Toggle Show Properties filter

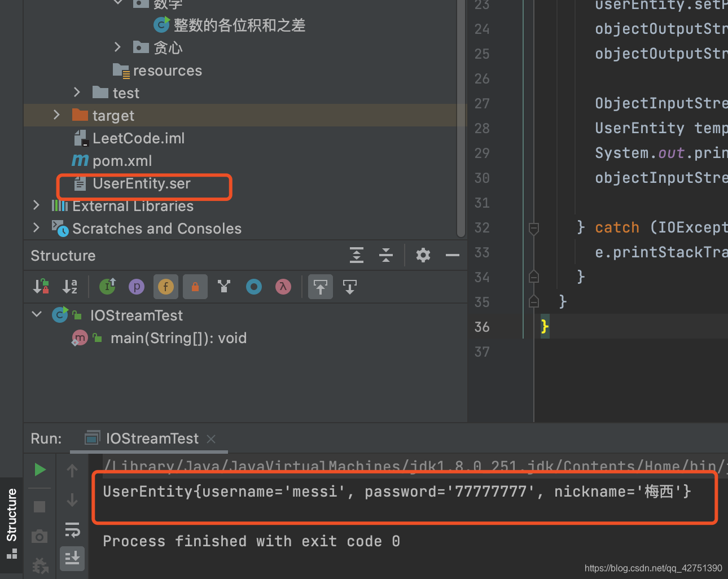[137, 287]
